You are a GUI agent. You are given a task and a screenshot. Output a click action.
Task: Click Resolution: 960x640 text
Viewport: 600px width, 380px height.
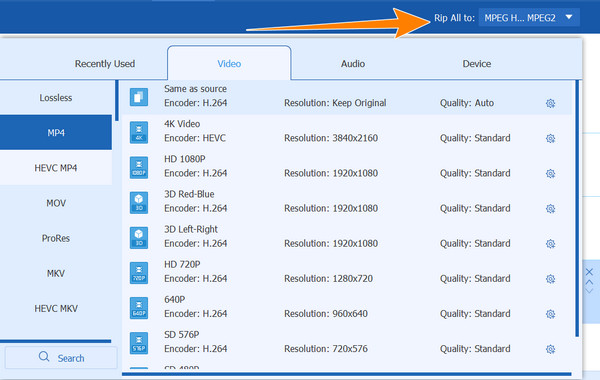[x=326, y=314]
